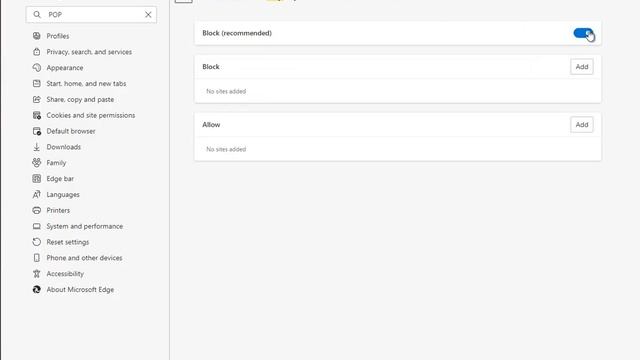This screenshot has height=360, width=640.
Task: Click "No sites added" under Block
Action: [226, 91]
